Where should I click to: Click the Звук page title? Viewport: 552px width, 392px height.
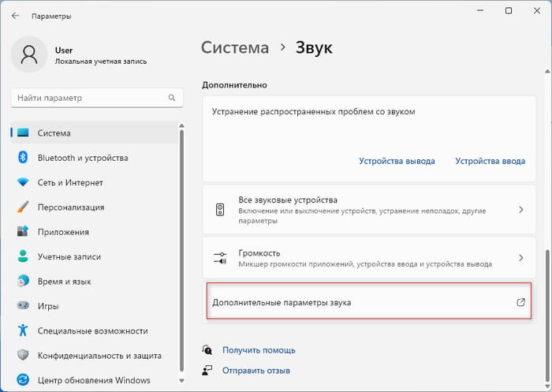point(314,47)
